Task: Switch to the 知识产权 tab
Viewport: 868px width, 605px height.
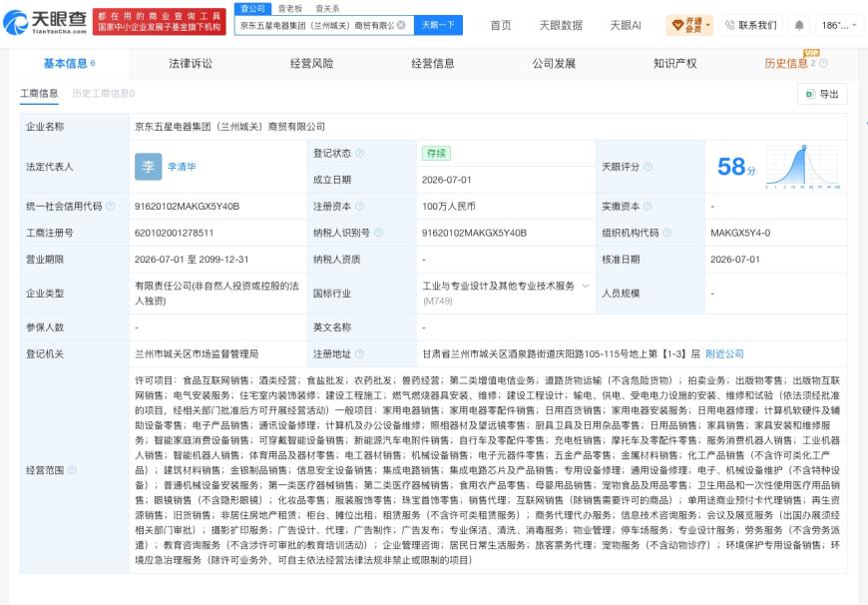Action: pos(674,63)
